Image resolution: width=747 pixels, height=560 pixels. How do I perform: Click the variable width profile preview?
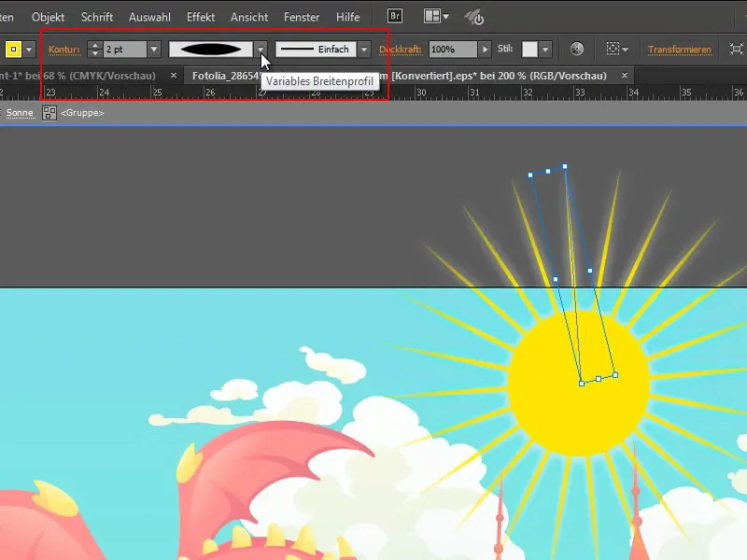211,49
